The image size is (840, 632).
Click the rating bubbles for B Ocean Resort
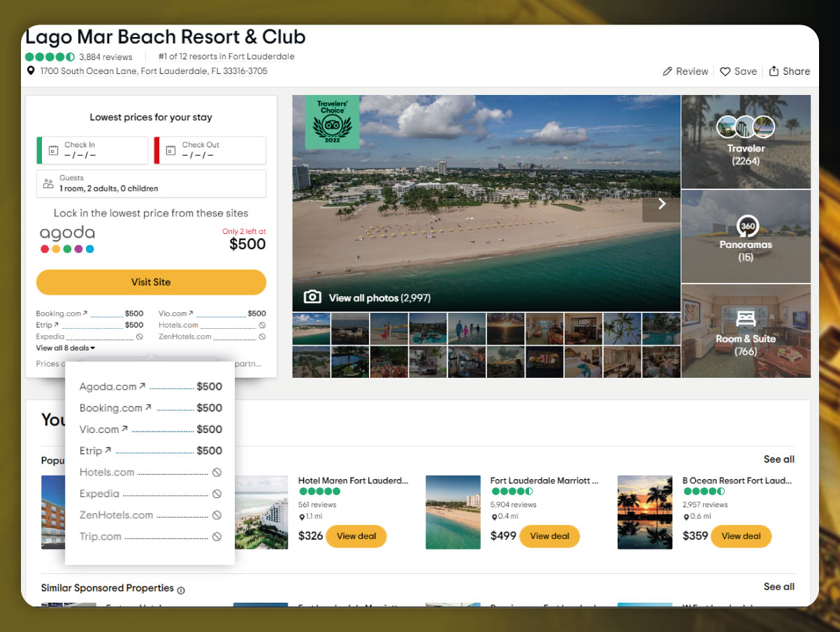pos(704,492)
